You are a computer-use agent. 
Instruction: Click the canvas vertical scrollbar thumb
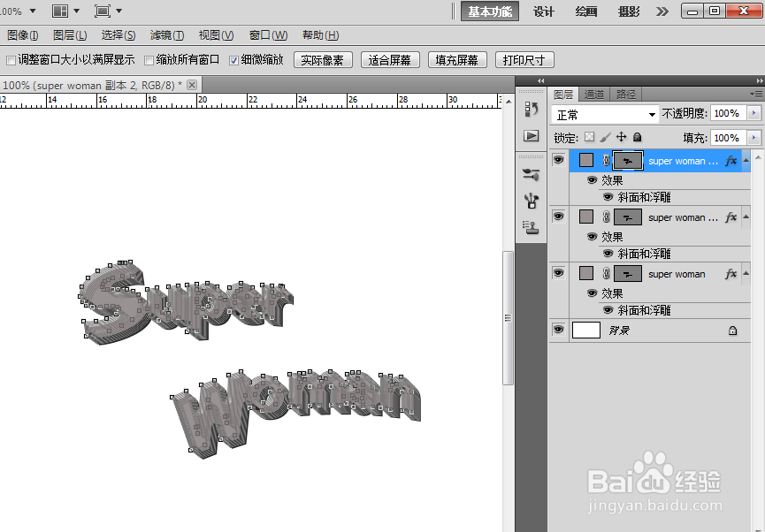click(x=508, y=318)
